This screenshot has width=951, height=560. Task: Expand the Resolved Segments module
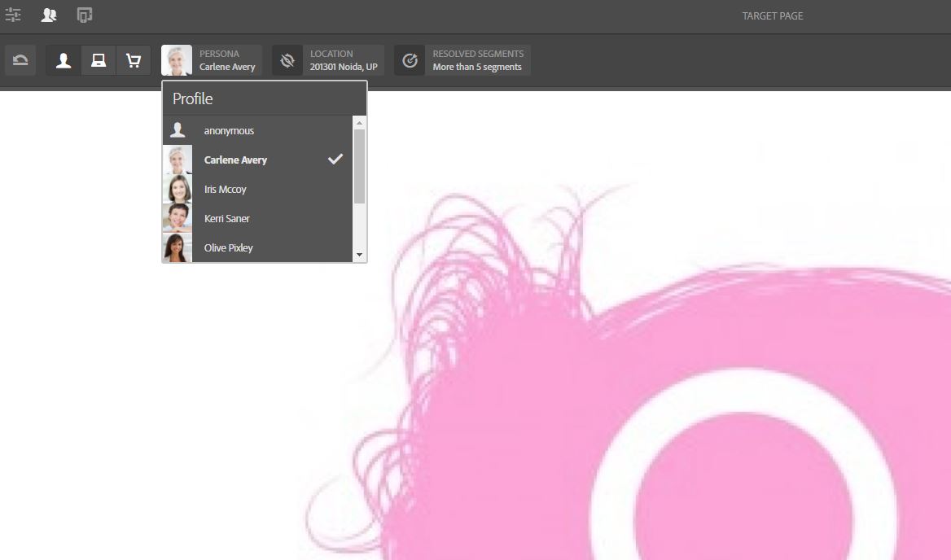(477, 60)
